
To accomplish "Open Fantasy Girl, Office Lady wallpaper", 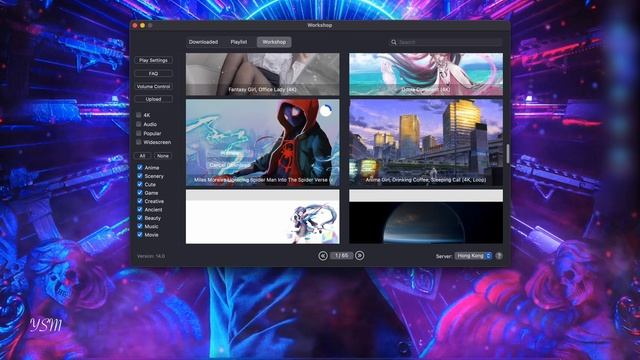I will [x=262, y=74].
